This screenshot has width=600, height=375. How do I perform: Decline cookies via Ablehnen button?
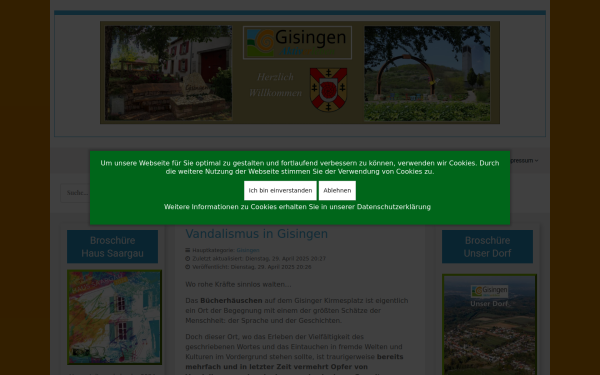coord(337,191)
